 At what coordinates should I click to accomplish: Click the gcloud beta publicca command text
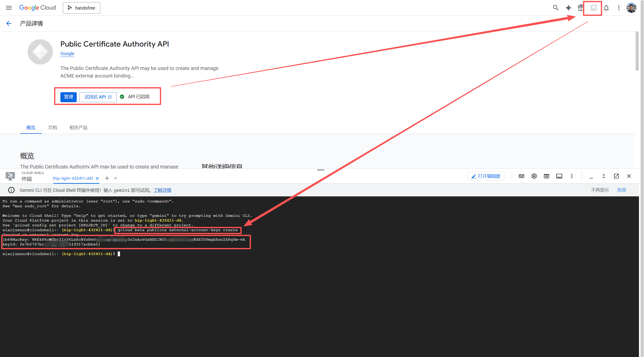[178, 230]
